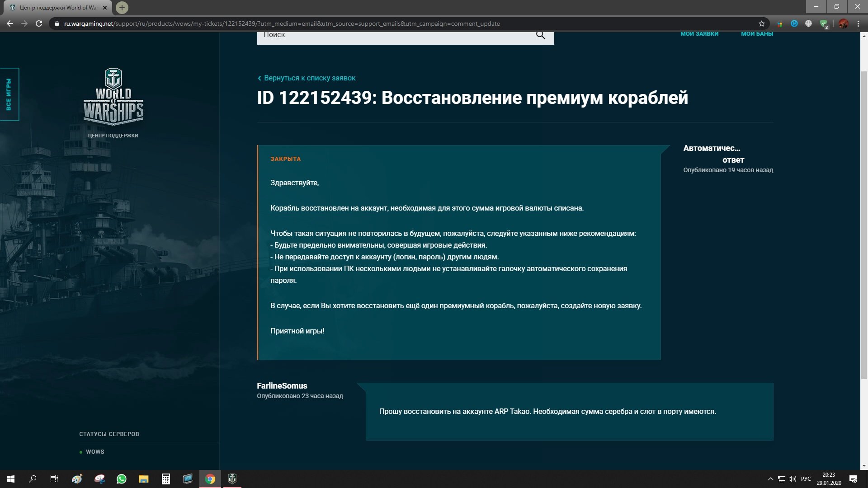Viewport: 868px width, 488px height.
Task: Open Calculator from taskbar
Action: tap(166, 479)
